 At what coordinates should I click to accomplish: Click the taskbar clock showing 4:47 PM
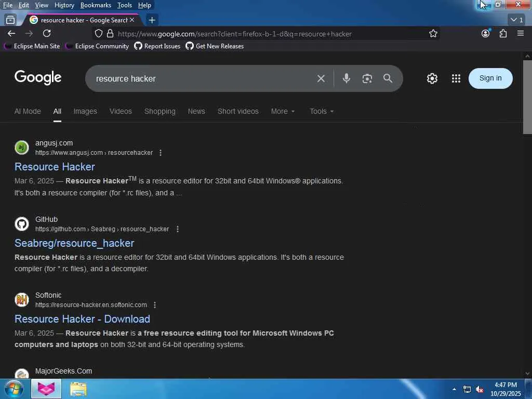(x=506, y=389)
